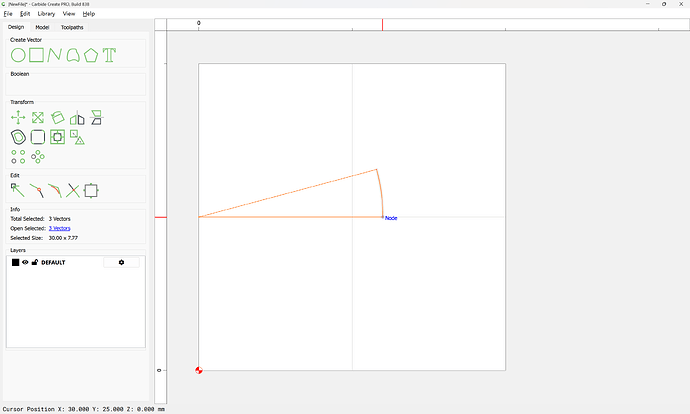The height and width of the screenshot is (414, 690).
Task: Open the File menu
Action: point(8,14)
